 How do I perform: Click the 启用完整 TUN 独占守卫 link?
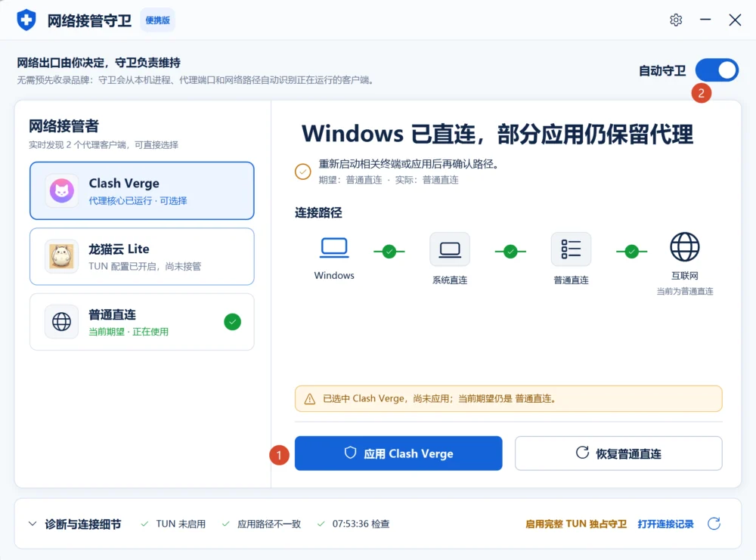(576, 524)
